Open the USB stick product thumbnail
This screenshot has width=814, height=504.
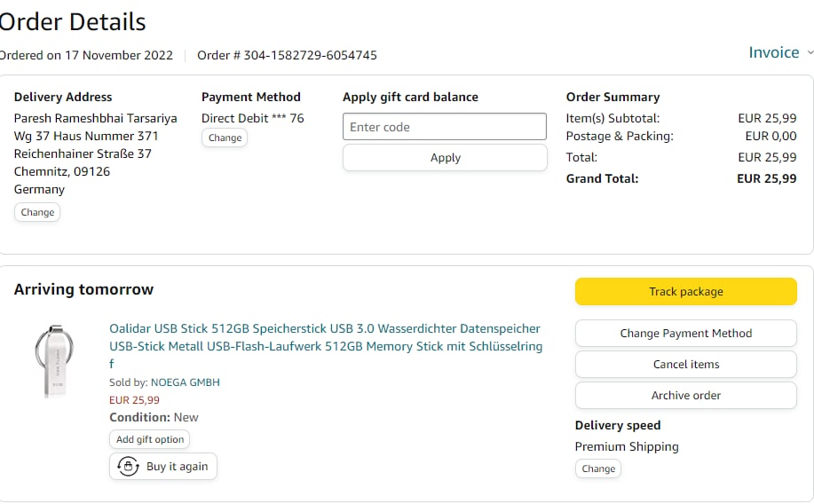(54, 359)
